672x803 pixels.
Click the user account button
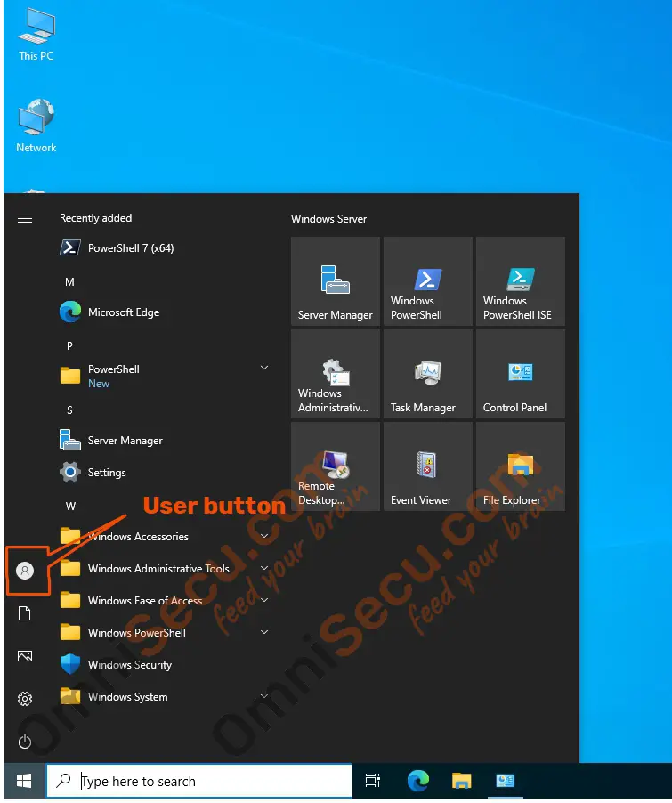coord(25,571)
